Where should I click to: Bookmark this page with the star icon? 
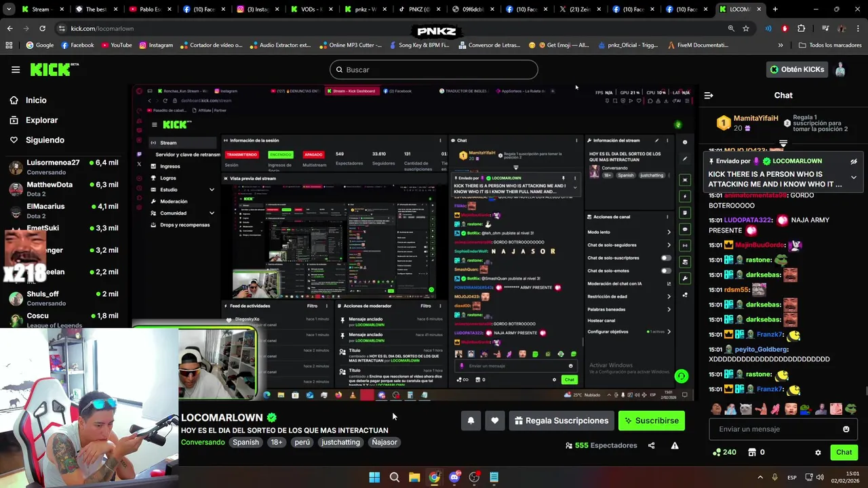[x=746, y=28]
